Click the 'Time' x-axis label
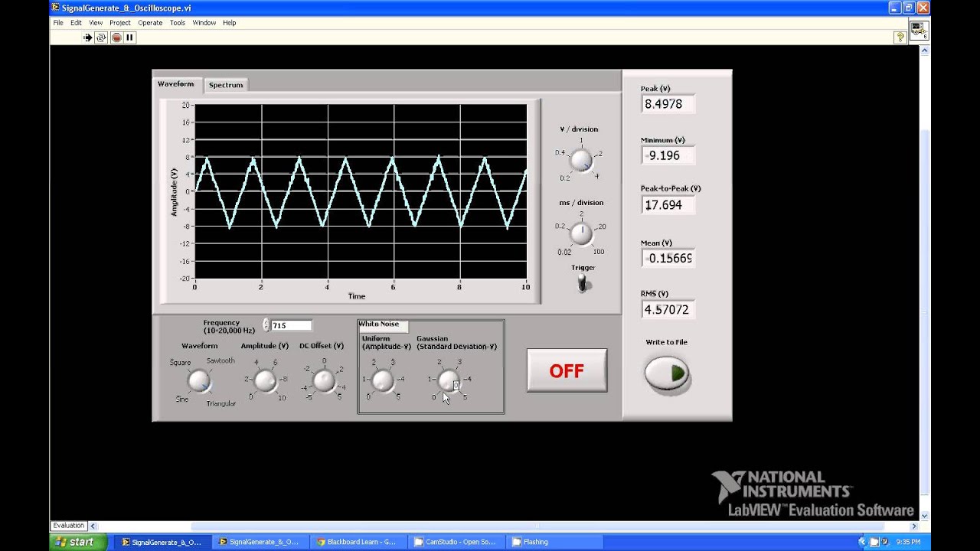Viewport: 980px width, 551px height. pos(357,296)
